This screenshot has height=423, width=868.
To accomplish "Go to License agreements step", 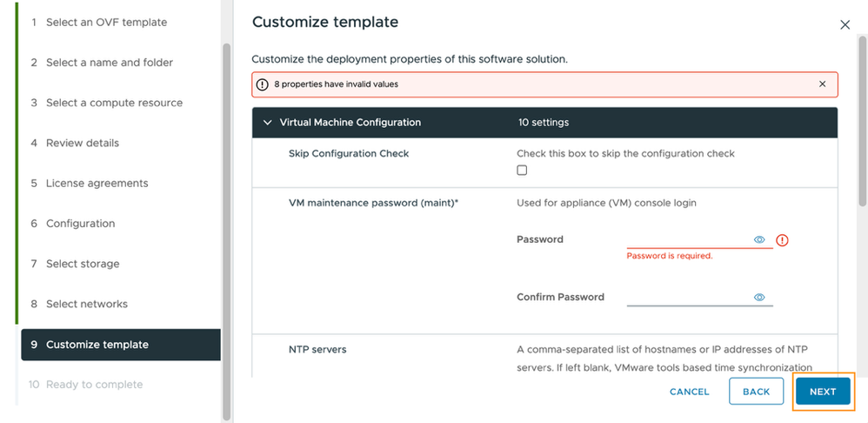I will point(97,183).
